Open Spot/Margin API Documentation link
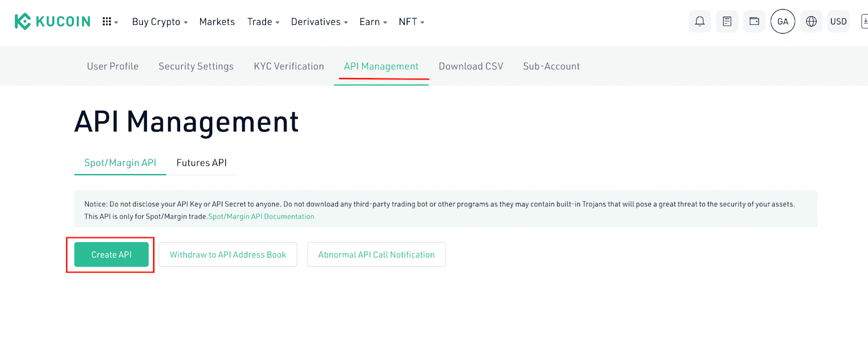 click(261, 216)
